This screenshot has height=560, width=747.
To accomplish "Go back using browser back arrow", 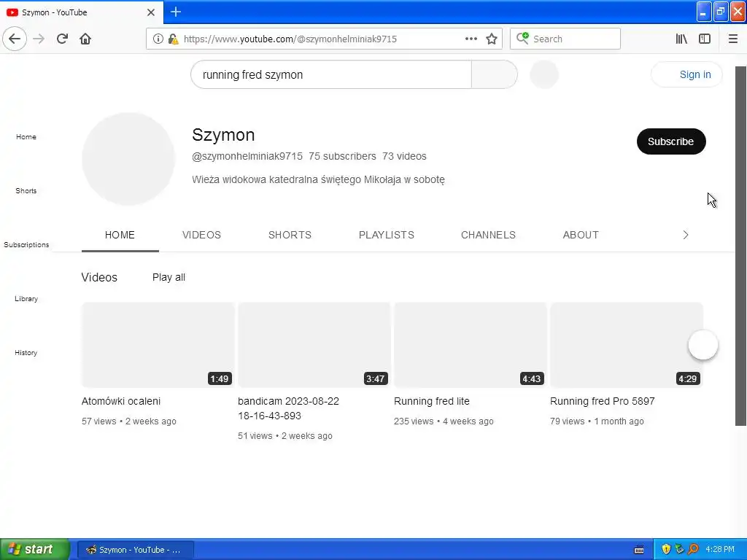I will (15, 39).
